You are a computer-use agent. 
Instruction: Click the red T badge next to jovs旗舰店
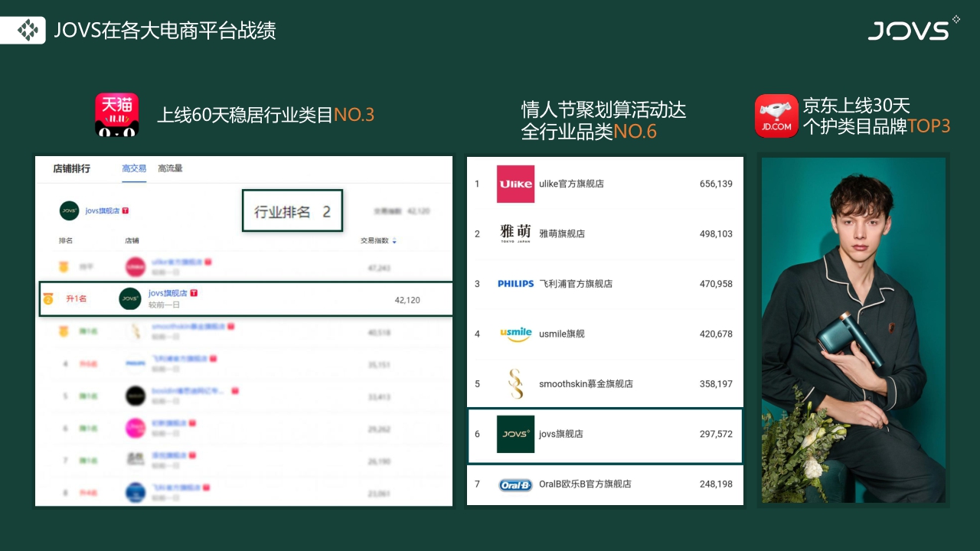pos(194,293)
